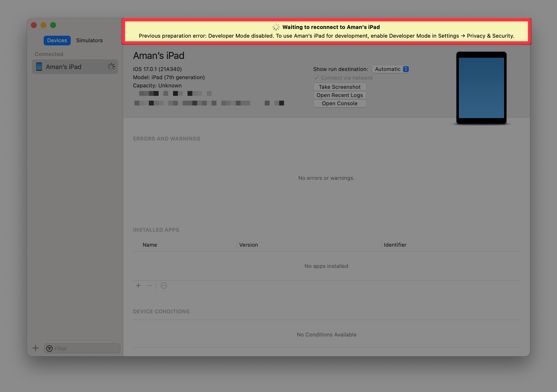Image resolution: width=557 pixels, height=392 pixels.
Task: Click the No Conditions Available text
Action: pos(327,335)
